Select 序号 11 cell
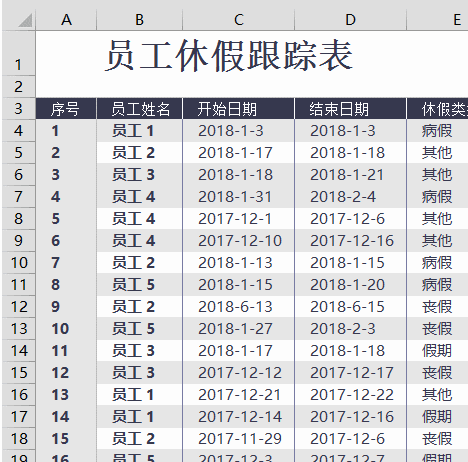The width and height of the screenshot is (468, 462). pyautogui.click(x=66, y=351)
